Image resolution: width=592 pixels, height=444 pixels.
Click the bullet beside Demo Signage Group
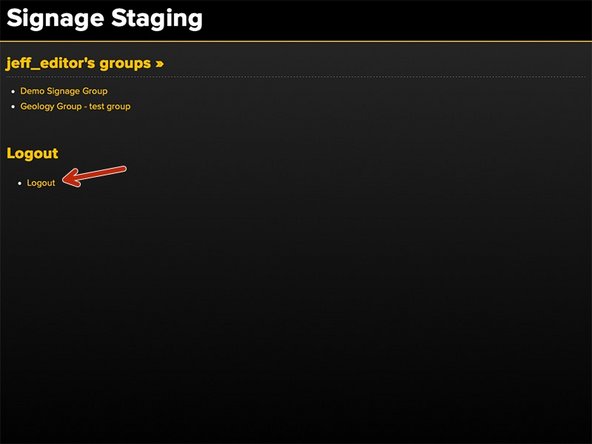tap(13, 91)
